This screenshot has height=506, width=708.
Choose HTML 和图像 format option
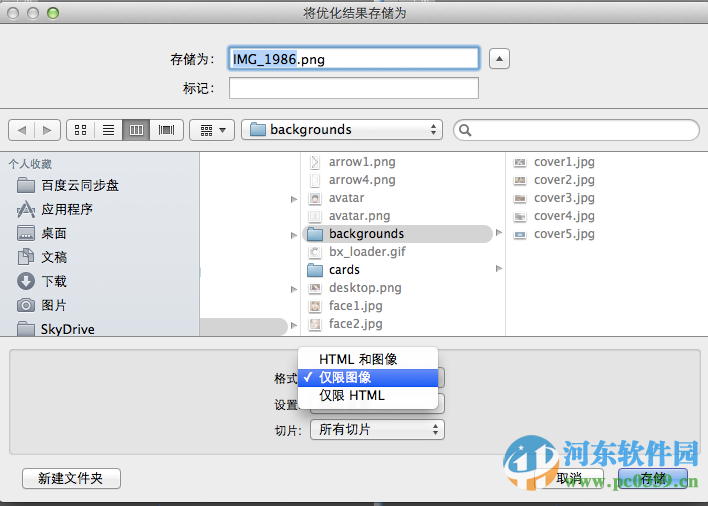pos(368,359)
